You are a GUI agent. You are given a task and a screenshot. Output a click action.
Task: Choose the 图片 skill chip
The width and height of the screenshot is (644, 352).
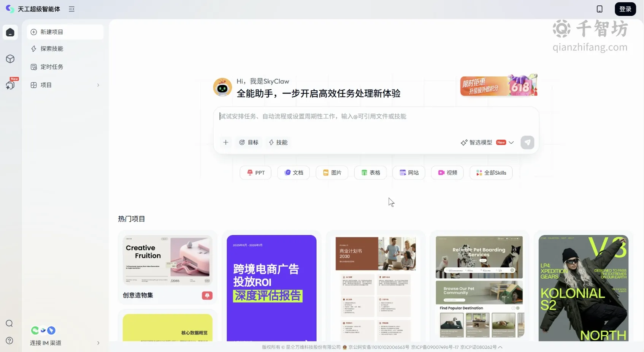click(x=332, y=173)
